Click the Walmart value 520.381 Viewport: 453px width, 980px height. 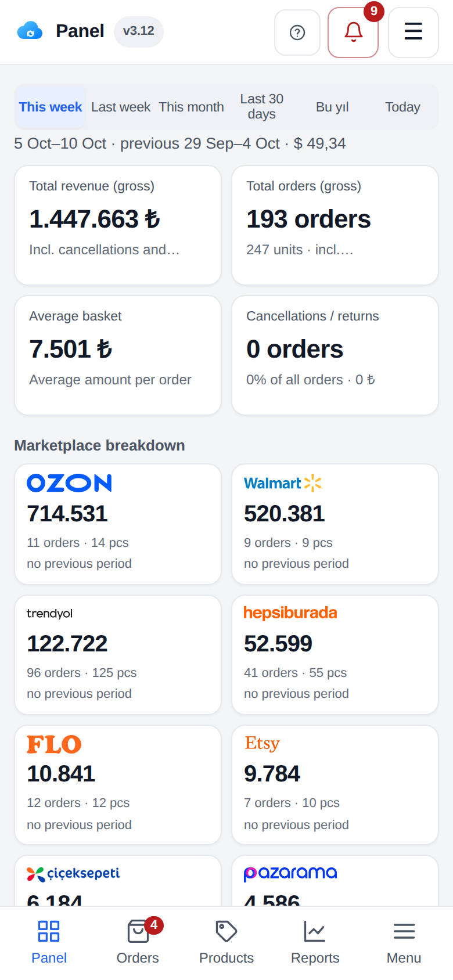(285, 514)
